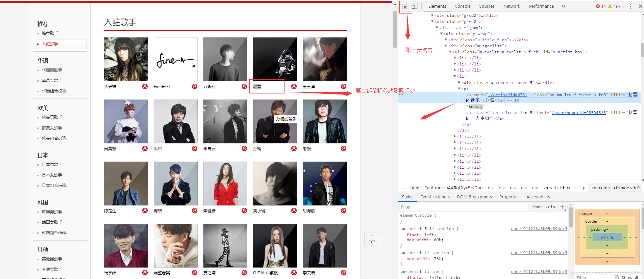Click the web page vertical scrollbar thumb
The height and width of the screenshot is (279, 644).
pos(395,29)
